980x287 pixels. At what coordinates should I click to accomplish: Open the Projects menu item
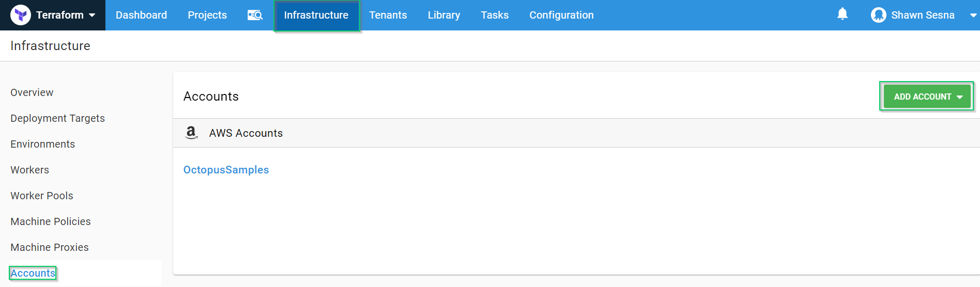[x=207, y=15]
